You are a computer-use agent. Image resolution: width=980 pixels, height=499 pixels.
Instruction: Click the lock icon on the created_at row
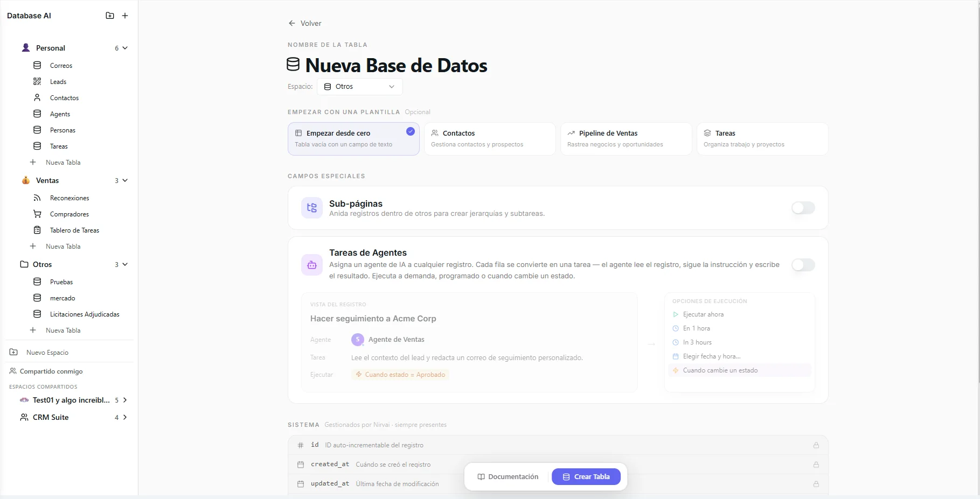[x=816, y=465]
